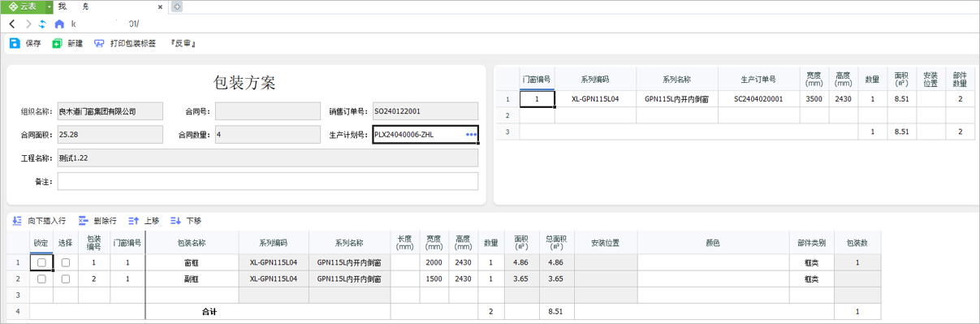
Task: Click 包装名称 column header
Action: click(192, 242)
